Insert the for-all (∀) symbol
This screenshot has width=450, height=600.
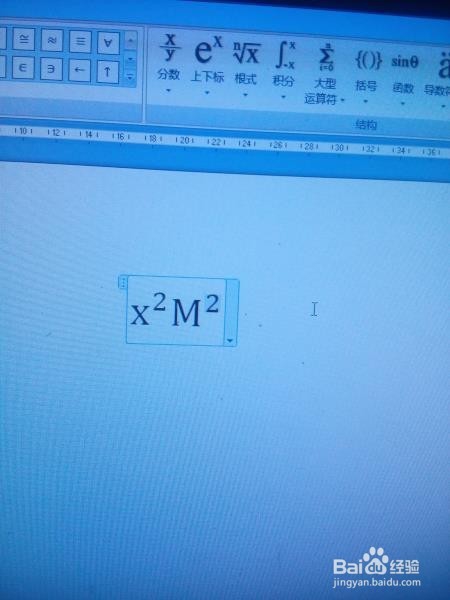coord(108,42)
